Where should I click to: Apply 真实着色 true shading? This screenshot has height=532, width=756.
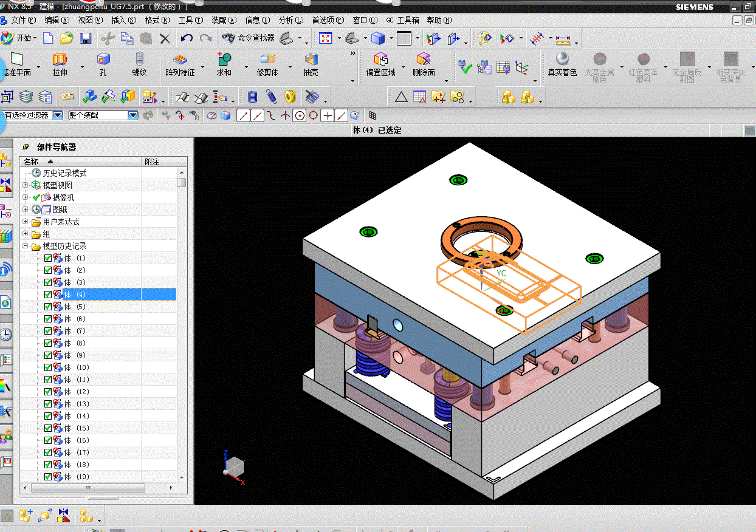coord(562,64)
